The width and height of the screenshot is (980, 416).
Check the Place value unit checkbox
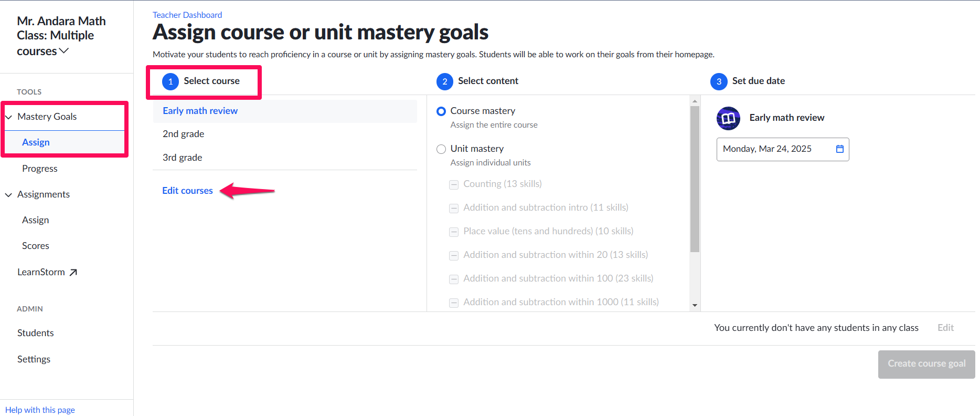tap(454, 232)
